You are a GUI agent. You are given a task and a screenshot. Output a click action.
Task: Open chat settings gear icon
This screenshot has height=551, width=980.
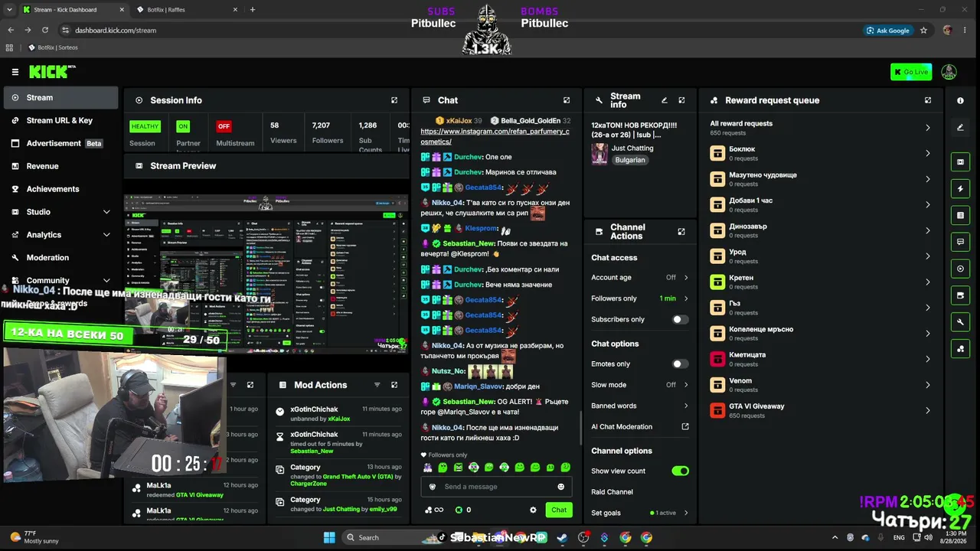[533, 510]
